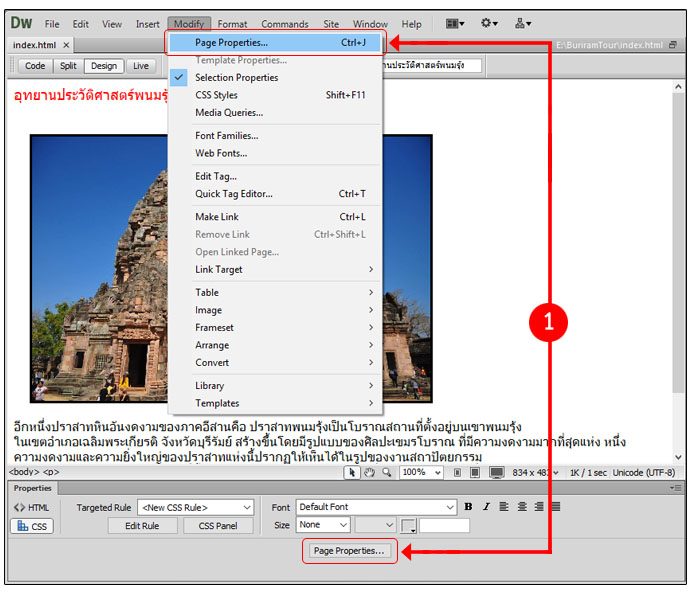This screenshot has height=594, width=691.
Task: Select the Zoom magnifier tool
Action: click(x=385, y=472)
